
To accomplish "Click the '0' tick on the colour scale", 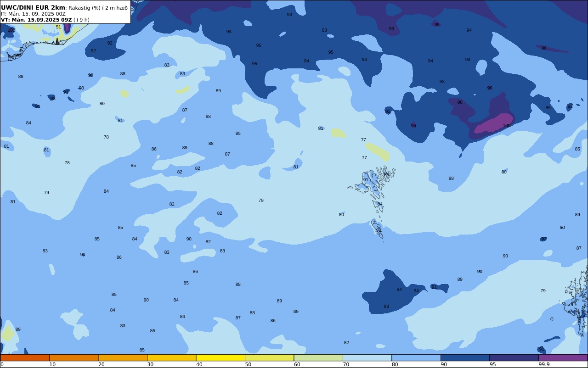I will pos(2,364).
